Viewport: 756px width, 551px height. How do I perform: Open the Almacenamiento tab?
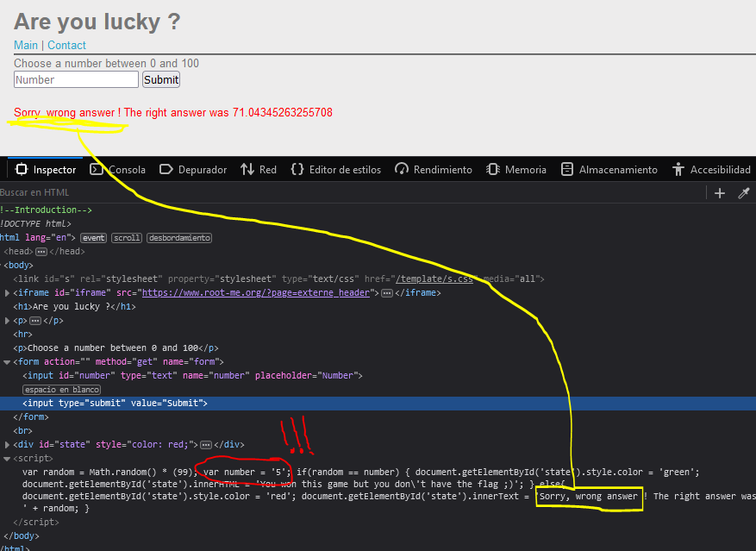click(609, 169)
